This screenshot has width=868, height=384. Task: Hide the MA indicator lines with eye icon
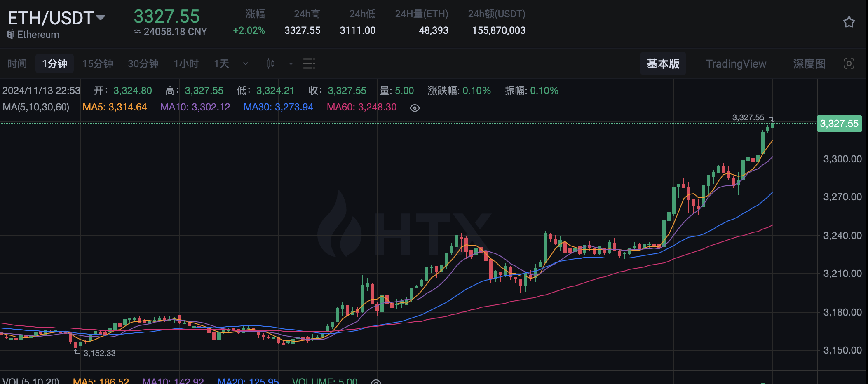point(415,108)
